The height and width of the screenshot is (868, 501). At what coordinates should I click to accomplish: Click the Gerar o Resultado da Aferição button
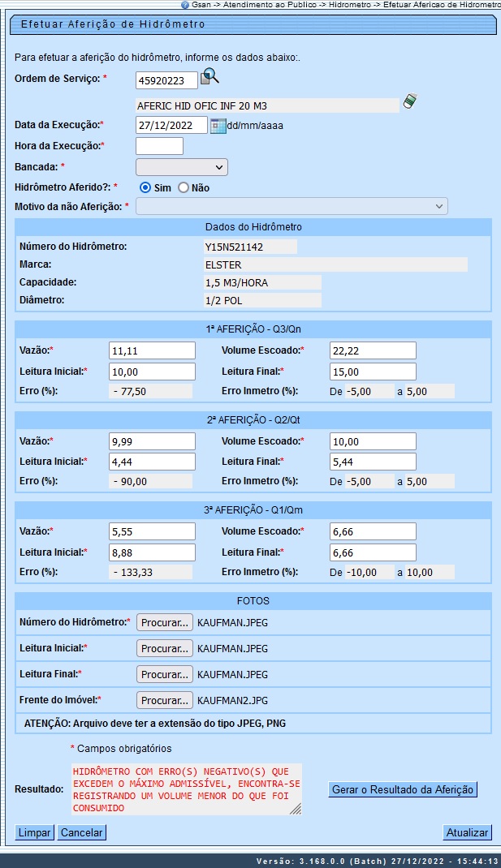tap(403, 789)
